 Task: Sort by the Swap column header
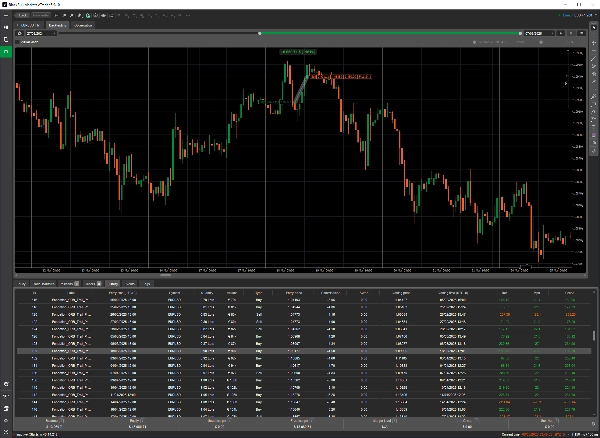point(364,293)
